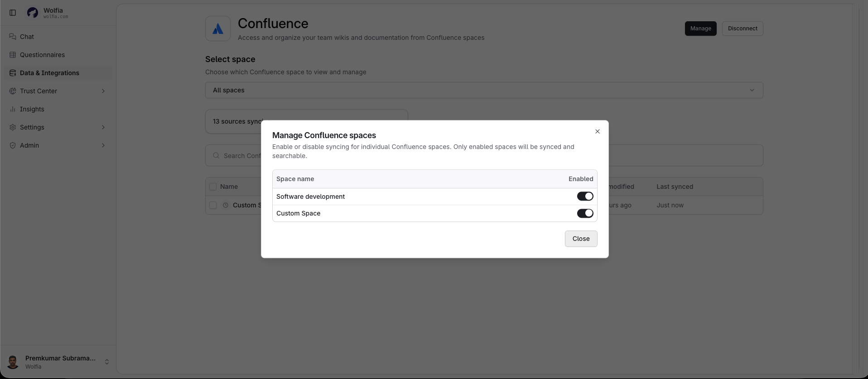Expand Settings chevron
The width and height of the screenshot is (868, 379).
pyautogui.click(x=103, y=127)
